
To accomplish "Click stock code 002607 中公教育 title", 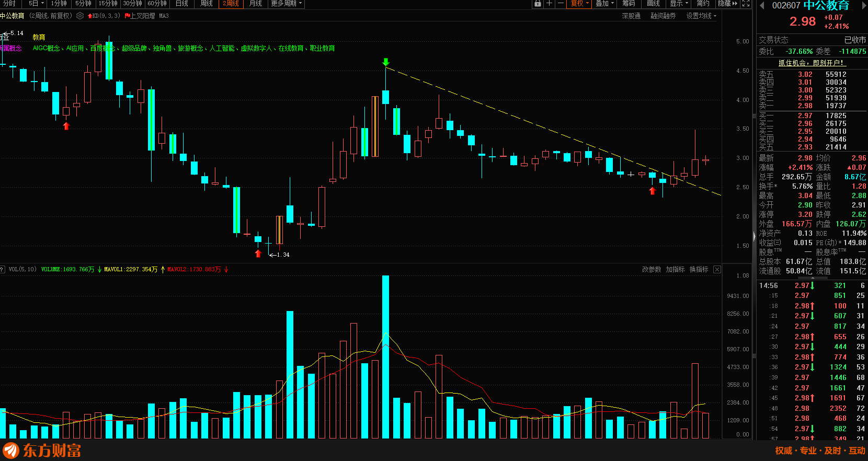I will (x=810, y=5).
